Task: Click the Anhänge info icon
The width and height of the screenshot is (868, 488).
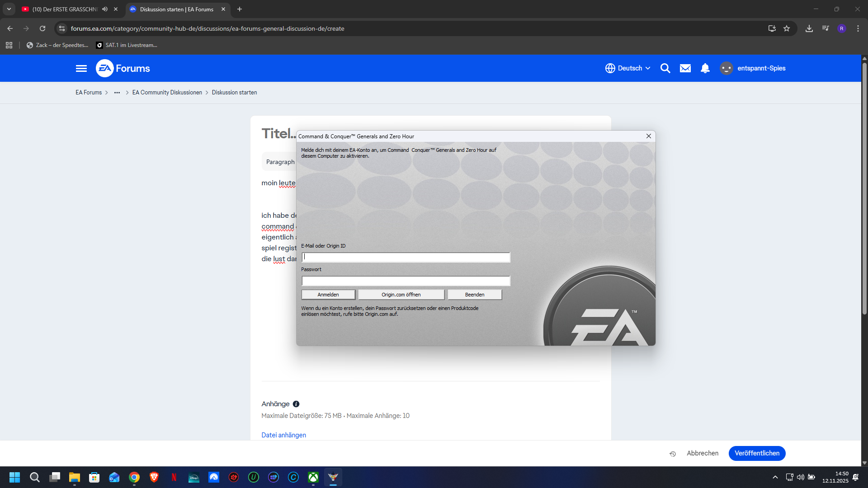Action: coord(296,404)
